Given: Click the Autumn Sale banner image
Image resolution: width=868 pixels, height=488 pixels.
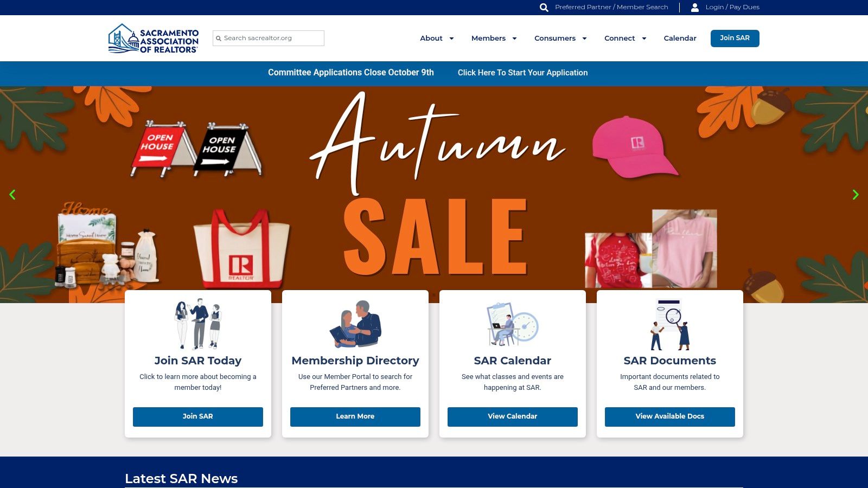Looking at the screenshot, I should pyautogui.click(x=434, y=194).
